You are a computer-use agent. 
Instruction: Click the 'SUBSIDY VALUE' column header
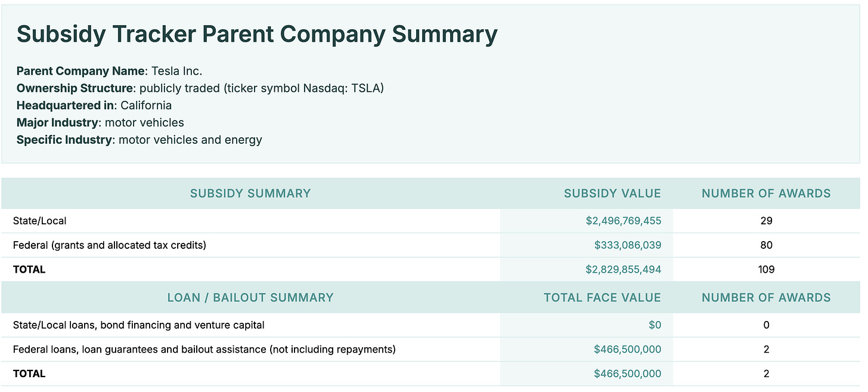[x=612, y=193]
